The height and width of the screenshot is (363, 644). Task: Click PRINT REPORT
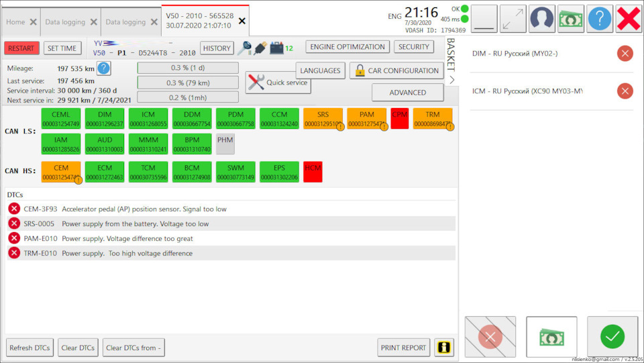(x=403, y=348)
